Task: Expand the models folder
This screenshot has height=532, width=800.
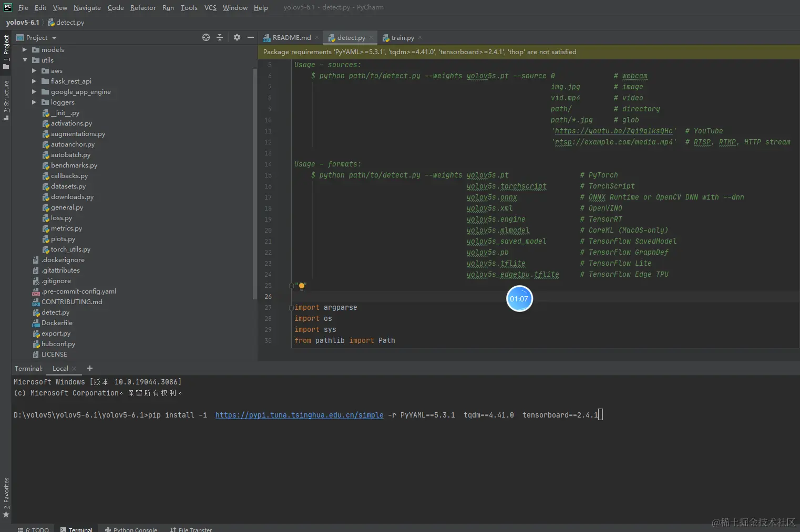Action: click(x=24, y=50)
